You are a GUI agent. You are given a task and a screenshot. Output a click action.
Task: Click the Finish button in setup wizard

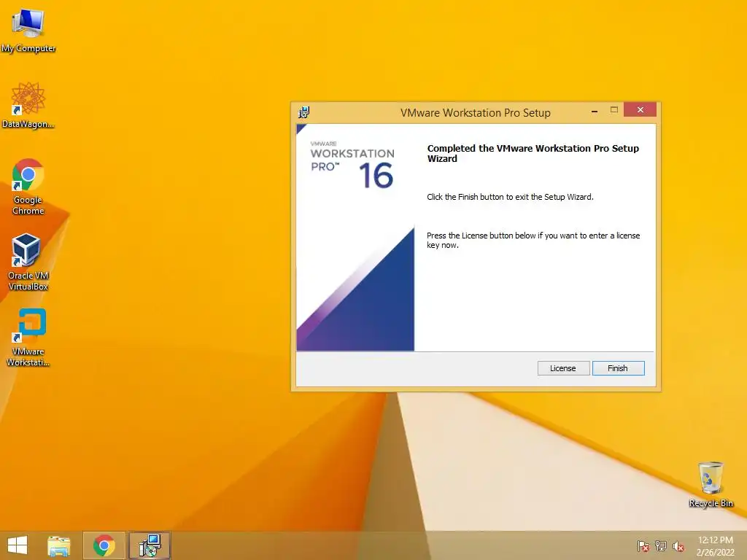point(618,368)
